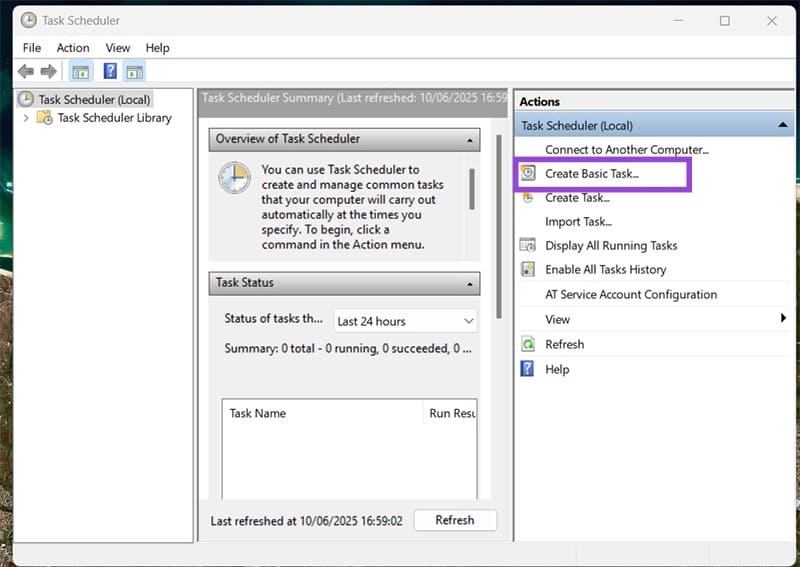800x567 pixels.
Task: Click the Task Scheduler Library folder icon
Action: tap(44, 118)
